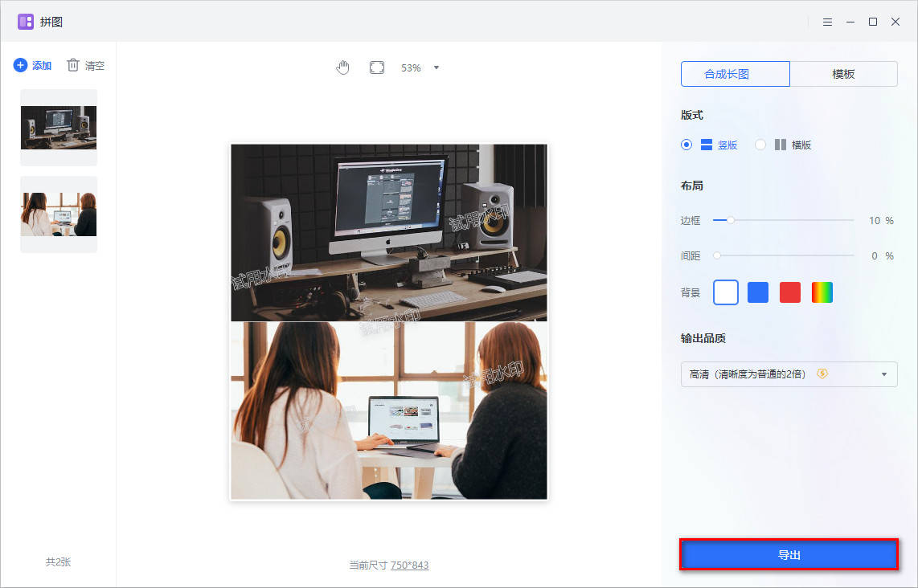Select the red background color swatch
The width and height of the screenshot is (918, 588).
click(x=789, y=292)
